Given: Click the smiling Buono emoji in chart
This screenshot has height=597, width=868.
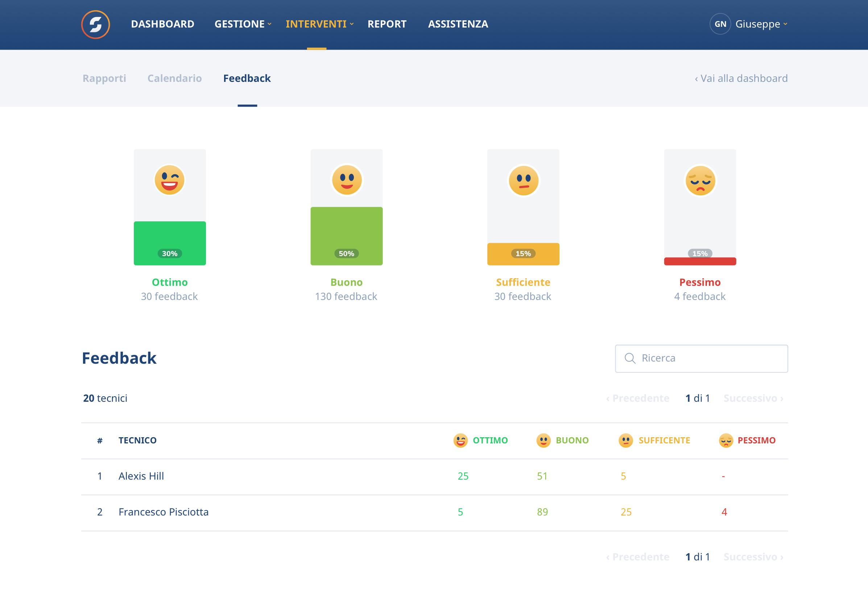Looking at the screenshot, I should coord(347,180).
